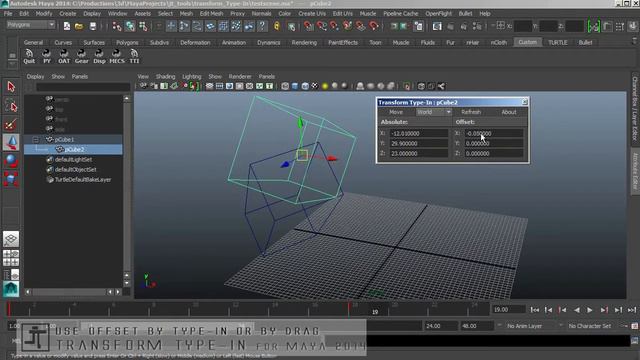Activate the Lasso select tool
Screen dimensions: 640x360
tap(11, 106)
